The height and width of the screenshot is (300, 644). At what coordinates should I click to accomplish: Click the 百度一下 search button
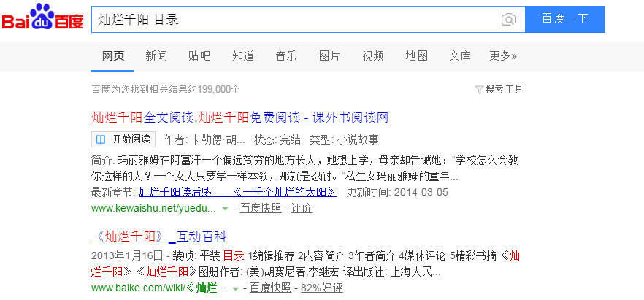point(564,19)
